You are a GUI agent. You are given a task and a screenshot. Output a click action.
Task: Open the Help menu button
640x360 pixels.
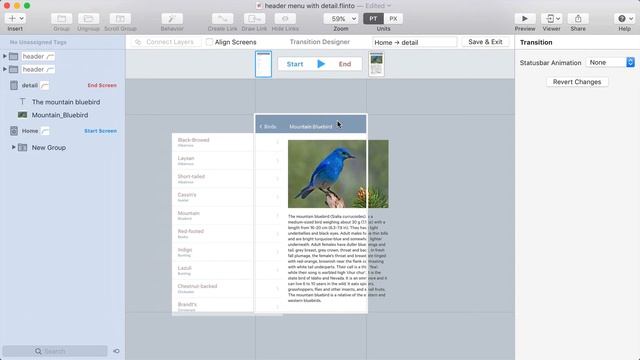tap(624, 19)
